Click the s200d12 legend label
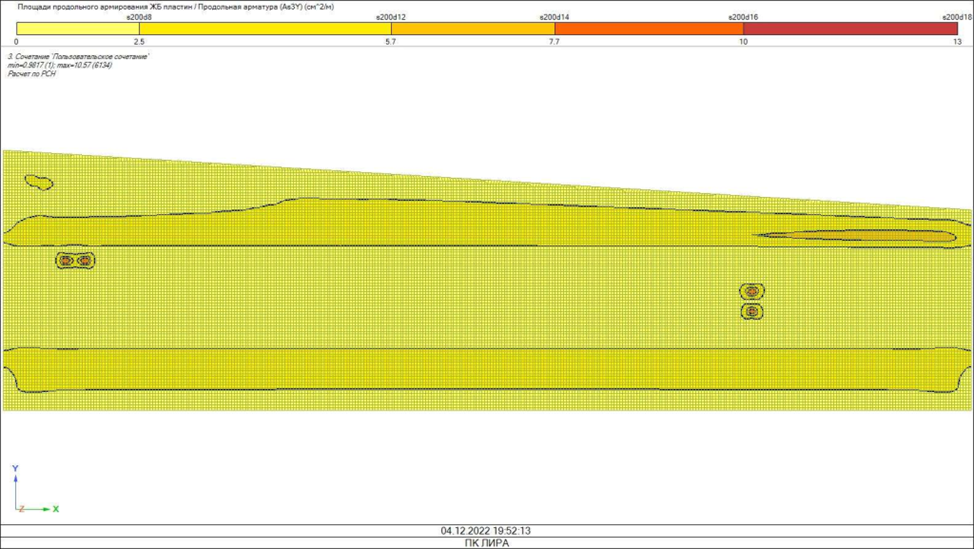 click(x=391, y=17)
